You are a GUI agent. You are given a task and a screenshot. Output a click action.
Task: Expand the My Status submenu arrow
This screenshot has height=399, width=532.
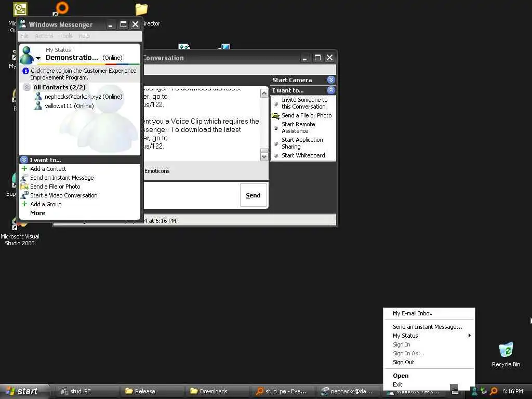[470, 336]
